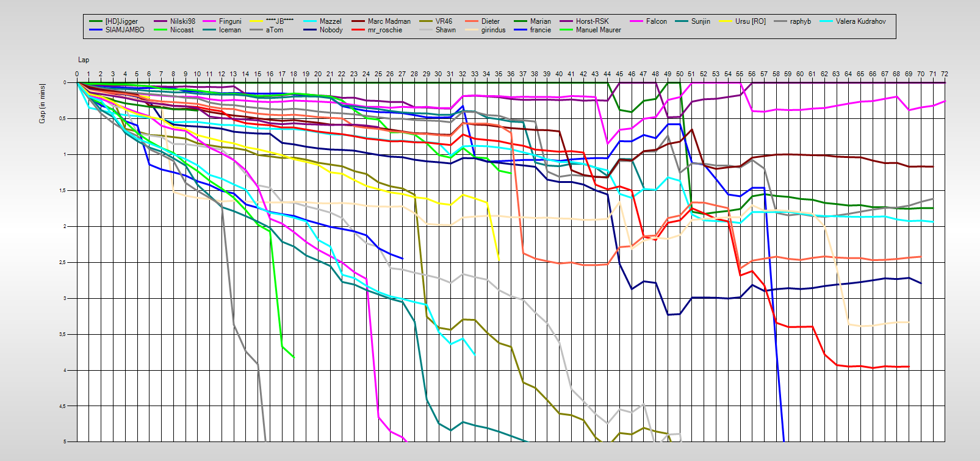The height and width of the screenshot is (461, 980).
Task: Select the SIAMJAMBO legend label
Action: 124,30
